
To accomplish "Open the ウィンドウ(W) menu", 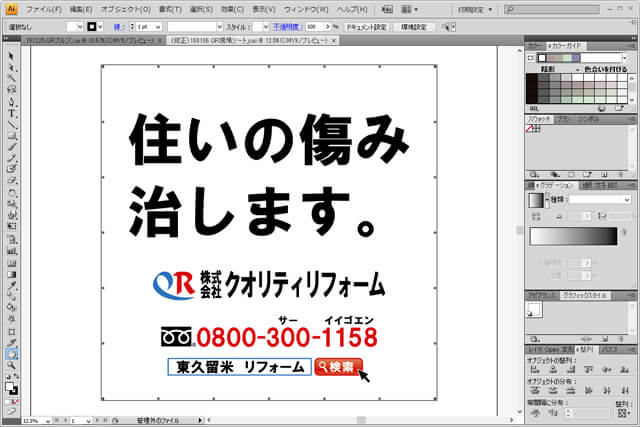I will [x=306, y=9].
